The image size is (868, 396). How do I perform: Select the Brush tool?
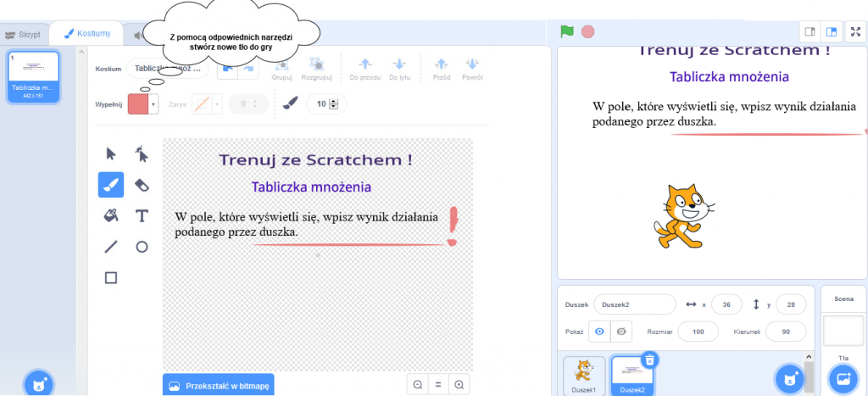pyautogui.click(x=111, y=185)
